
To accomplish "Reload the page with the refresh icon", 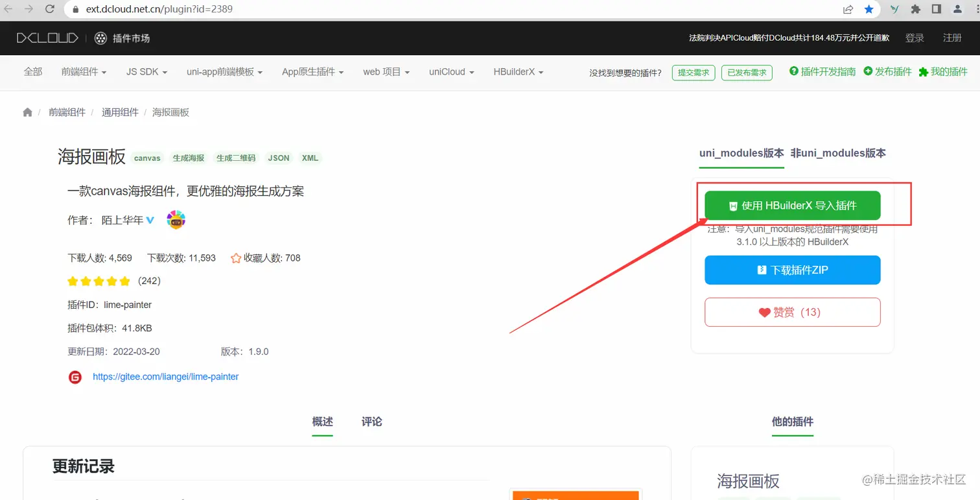I will coord(50,9).
